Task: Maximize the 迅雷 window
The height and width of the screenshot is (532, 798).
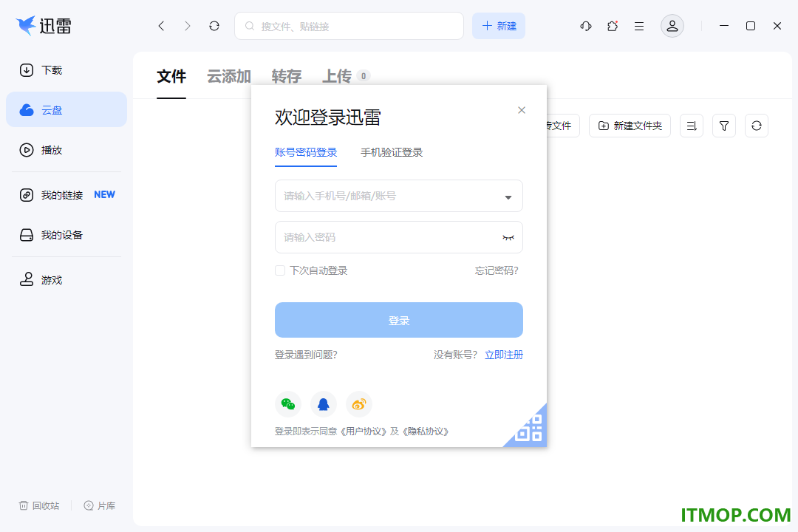Action: click(751, 26)
